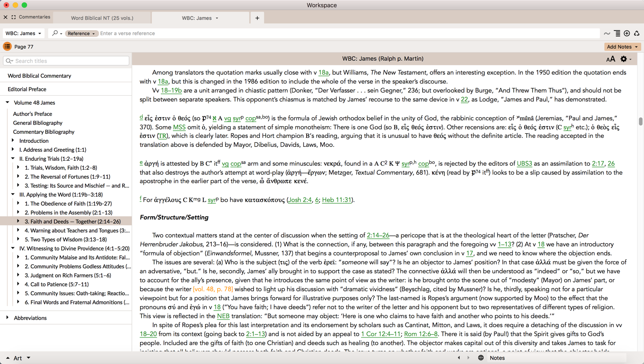The height and width of the screenshot is (364, 644).
Task: Click the circled plus icon in the toolbar
Action: [x=627, y=33]
